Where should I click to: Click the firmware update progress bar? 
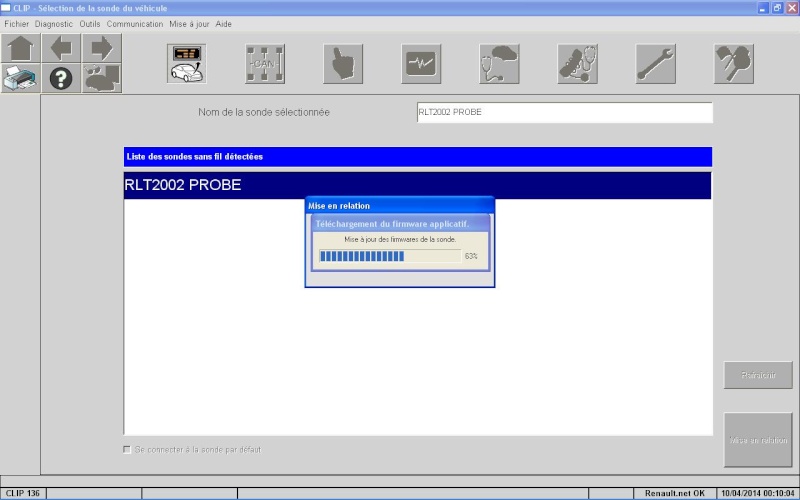click(x=390, y=256)
